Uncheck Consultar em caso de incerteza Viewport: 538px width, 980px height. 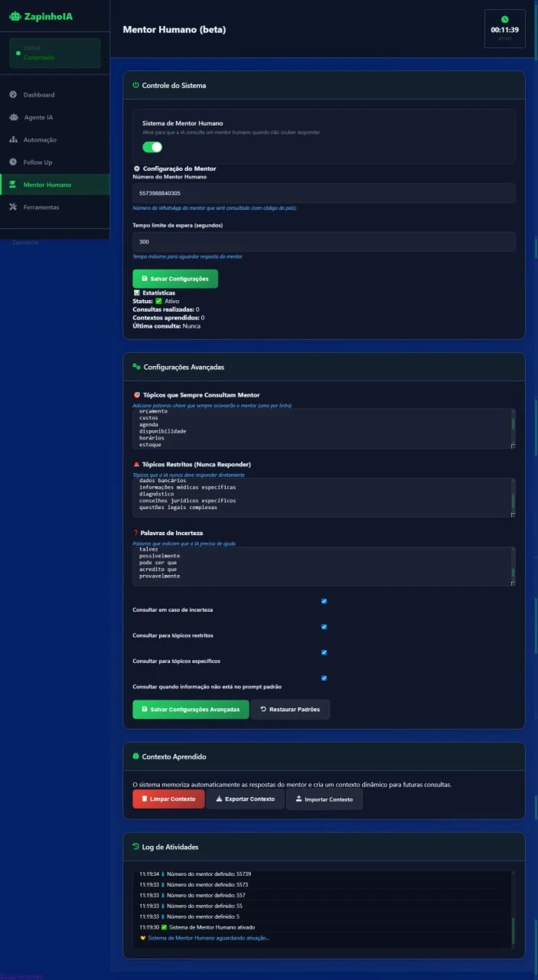(324, 601)
